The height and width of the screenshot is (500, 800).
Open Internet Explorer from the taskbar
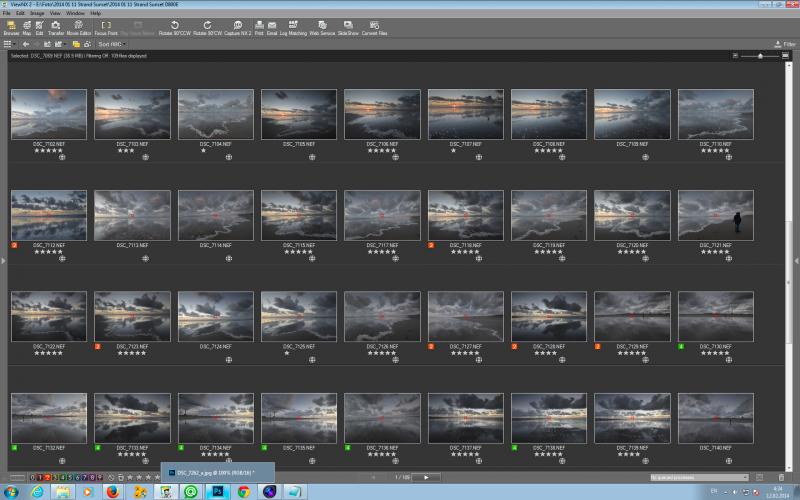coord(37,492)
